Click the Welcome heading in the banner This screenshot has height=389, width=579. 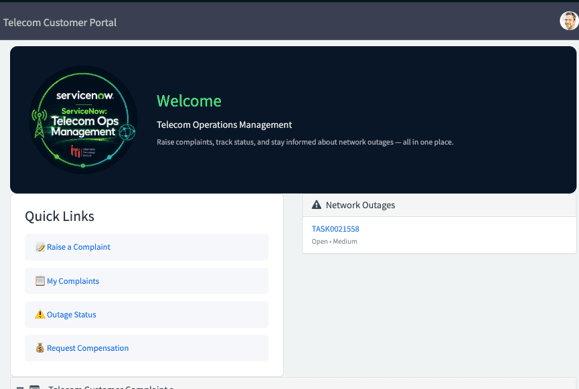point(189,101)
